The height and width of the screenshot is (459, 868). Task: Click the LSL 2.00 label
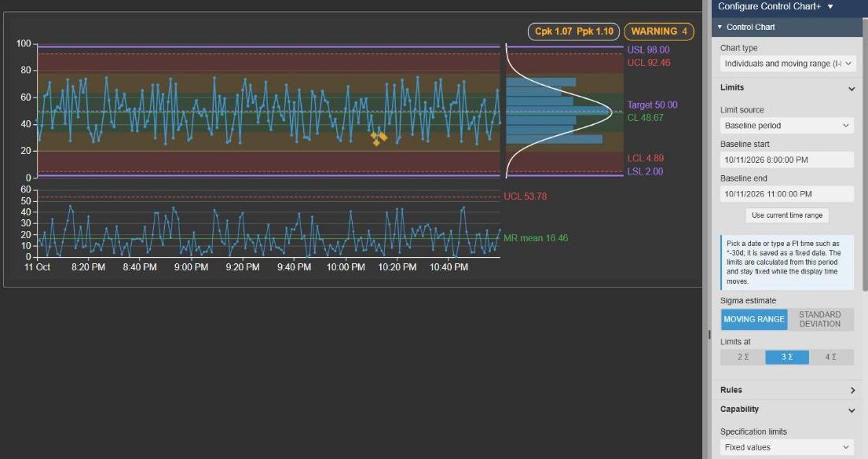point(644,171)
